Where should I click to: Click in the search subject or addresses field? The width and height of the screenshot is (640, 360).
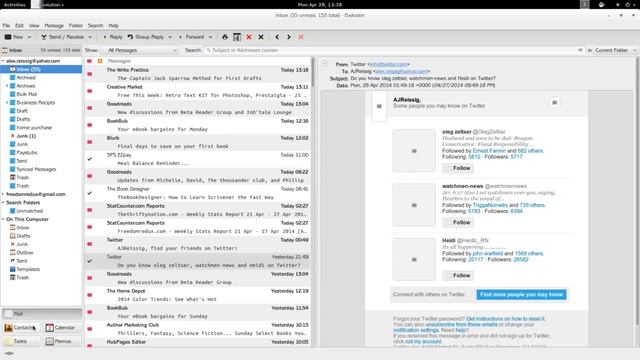click(x=394, y=50)
